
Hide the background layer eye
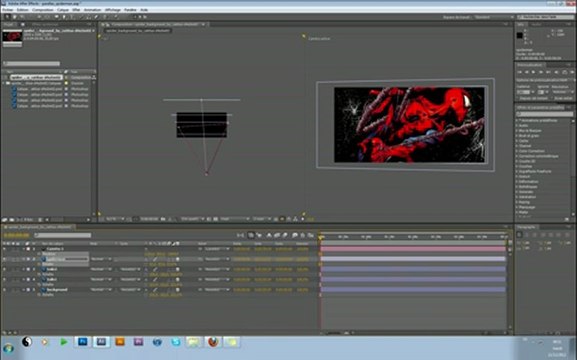coord(4,290)
